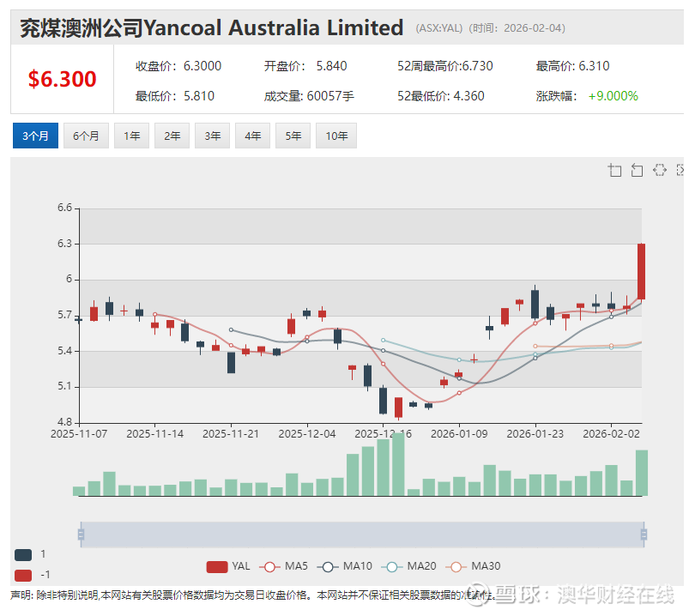Switch to the 6个月 range tab

point(86,136)
